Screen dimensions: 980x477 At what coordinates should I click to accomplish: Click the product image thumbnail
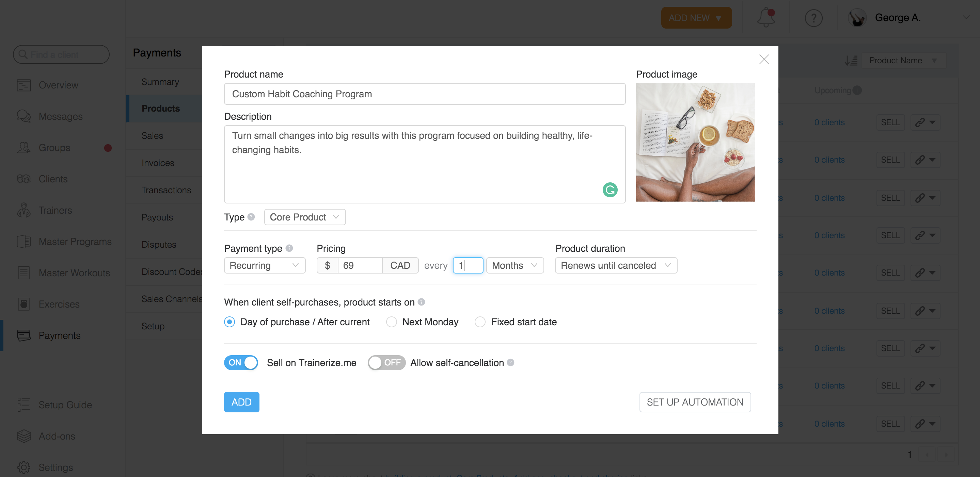coord(695,142)
